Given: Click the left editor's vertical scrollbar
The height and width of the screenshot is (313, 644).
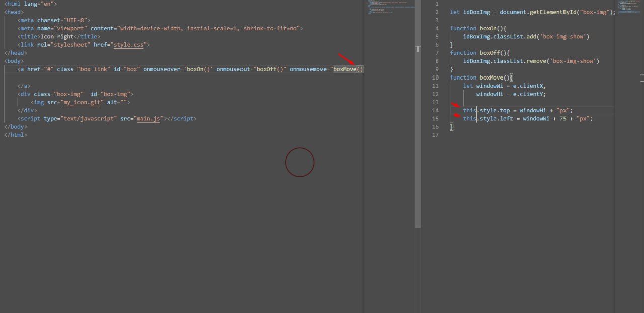Looking at the screenshot, I should pos(418,136).
